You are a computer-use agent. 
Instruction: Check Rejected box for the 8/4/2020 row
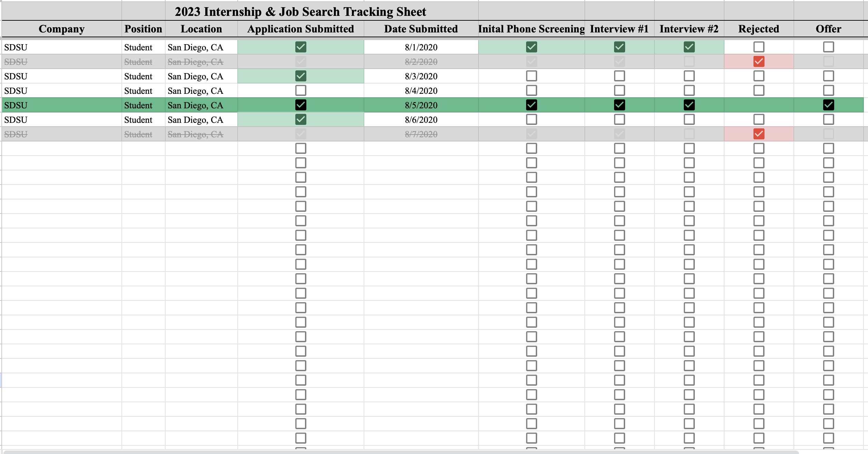pos(759,90)
